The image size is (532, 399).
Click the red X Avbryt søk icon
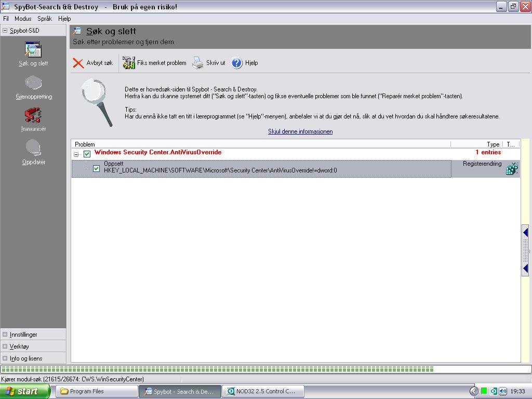(x=78, y=63)
